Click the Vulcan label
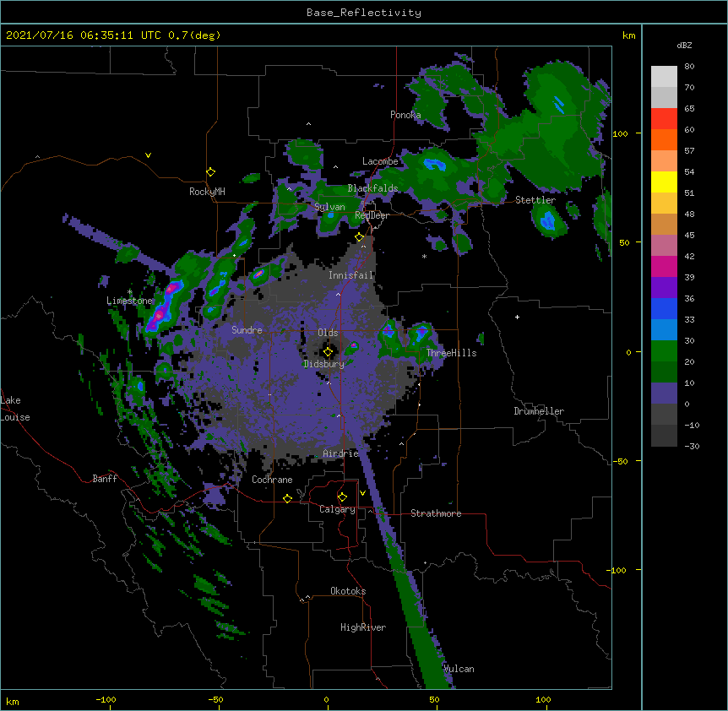Screen dimensions: 728x711 [x=459, y=669]
